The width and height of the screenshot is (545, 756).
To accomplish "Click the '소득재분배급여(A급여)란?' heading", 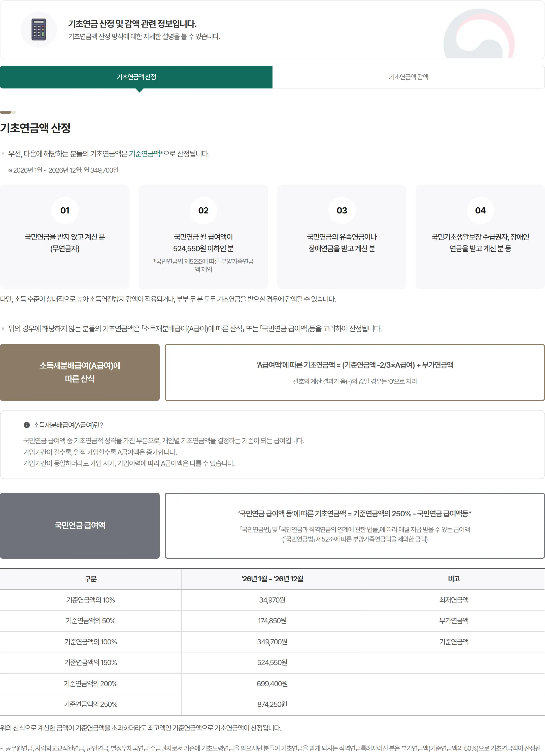I will click(68, 425).
